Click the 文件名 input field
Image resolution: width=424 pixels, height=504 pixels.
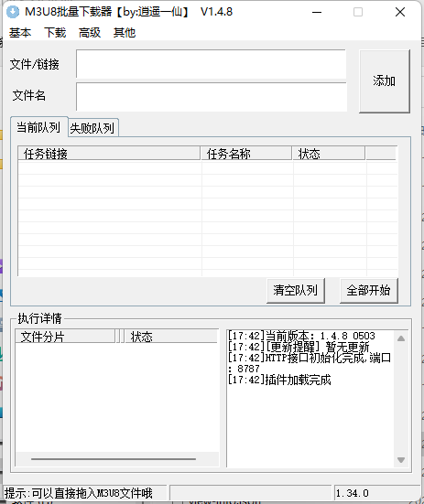212,97
